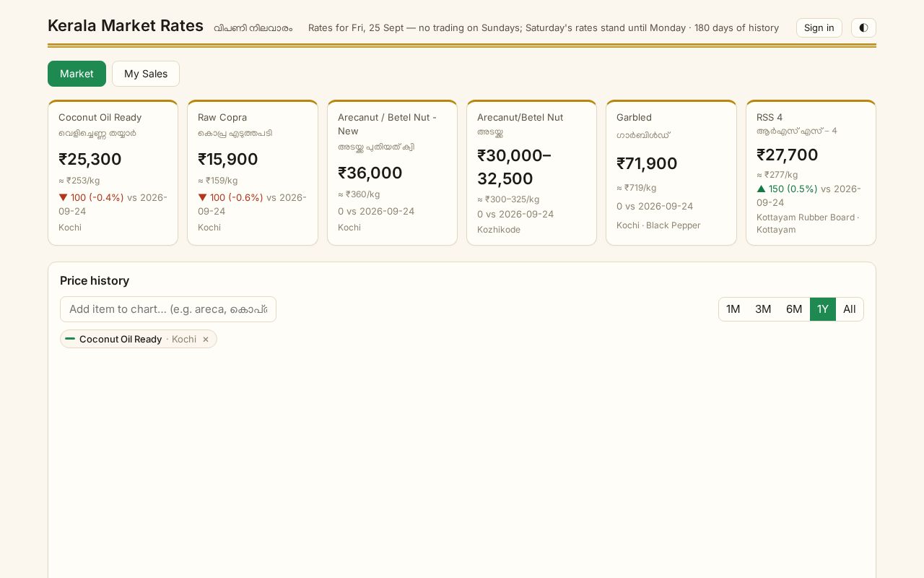Click the Sign in button
The width and height of the screenshot is (924, 578).
pyautogui.click(x=819, y=27)
